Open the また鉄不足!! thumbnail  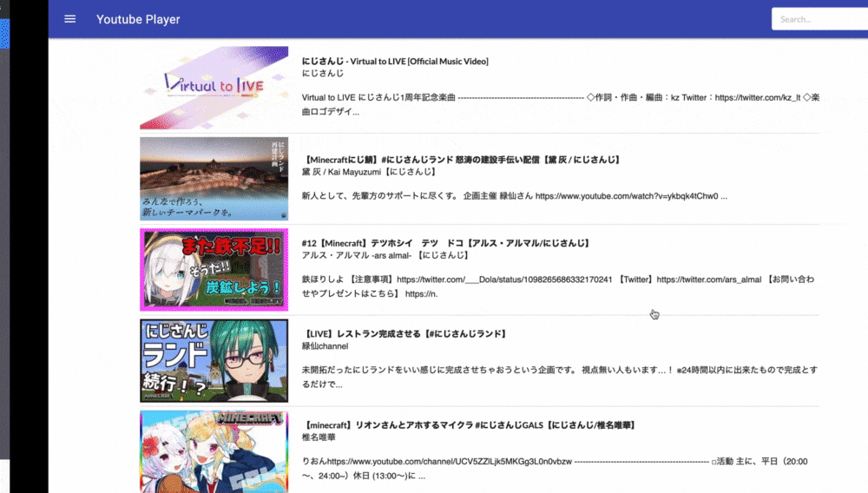pos(214,269)
